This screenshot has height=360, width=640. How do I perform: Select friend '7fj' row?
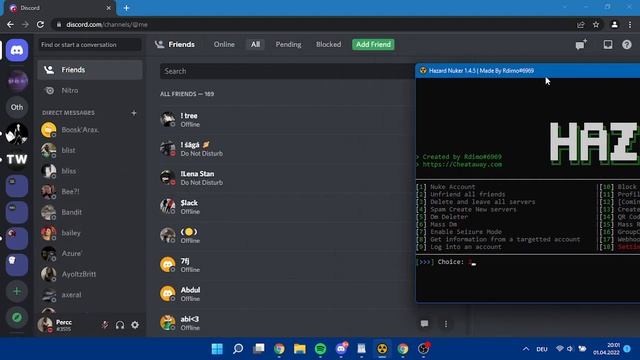286,265
